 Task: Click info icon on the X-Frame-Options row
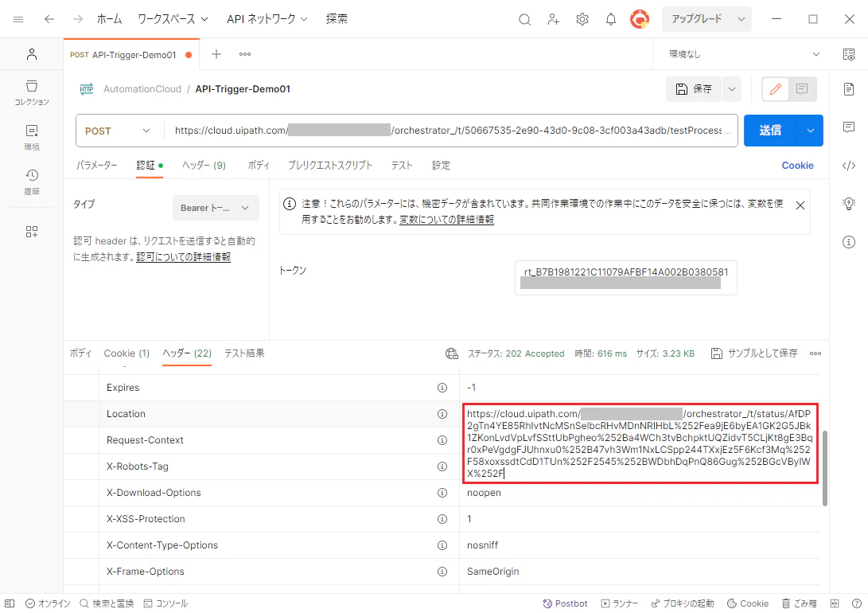(x=442, y=572)
